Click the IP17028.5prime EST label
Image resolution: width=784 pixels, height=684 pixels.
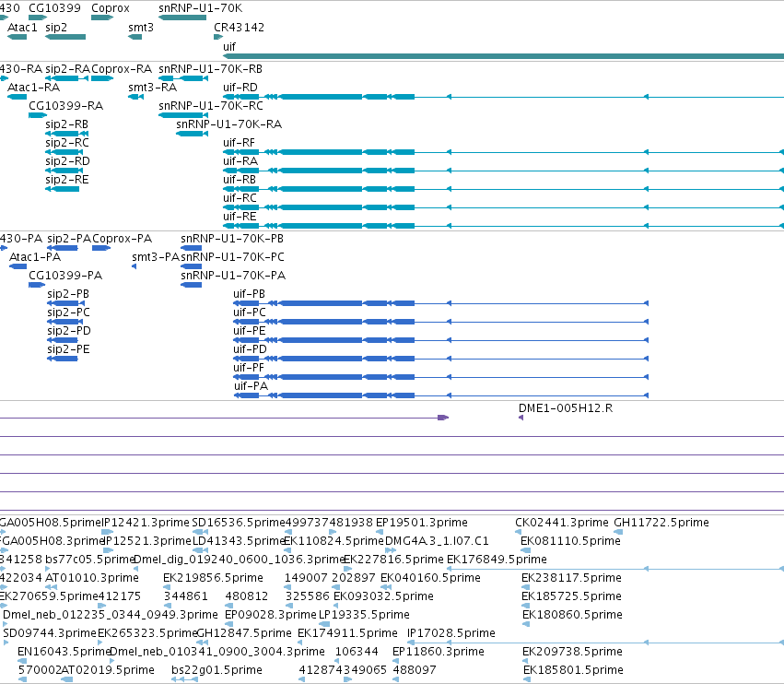(x=451, y=633)
